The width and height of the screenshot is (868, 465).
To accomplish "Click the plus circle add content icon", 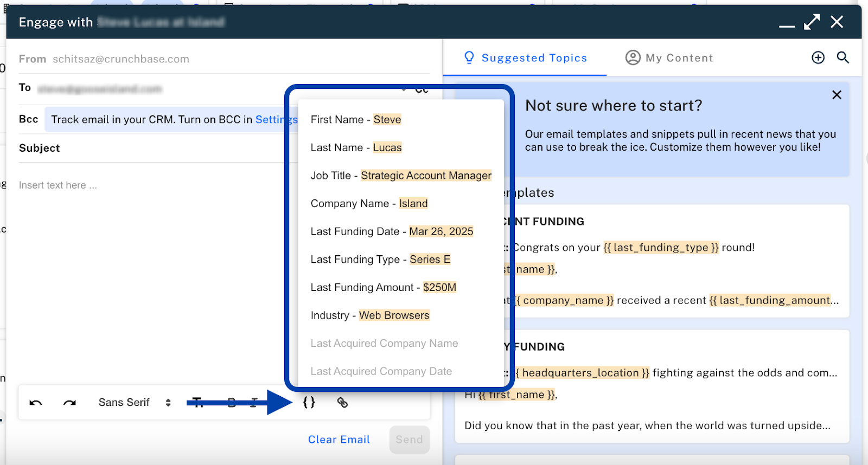I will (818, 57).
